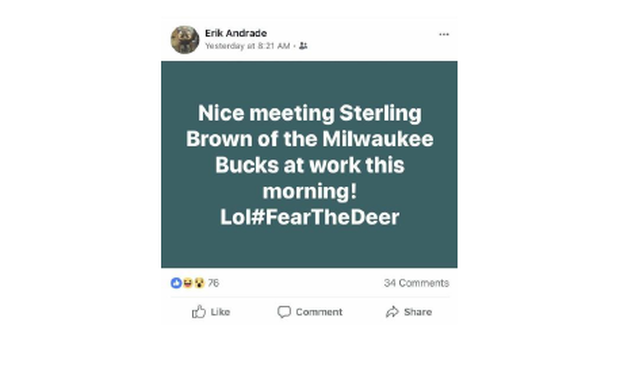The width and height of the screenshot is (620, 375).
Task: Click the Yesterday at 8:21 AM timestamp
Action: coord(248,46)
